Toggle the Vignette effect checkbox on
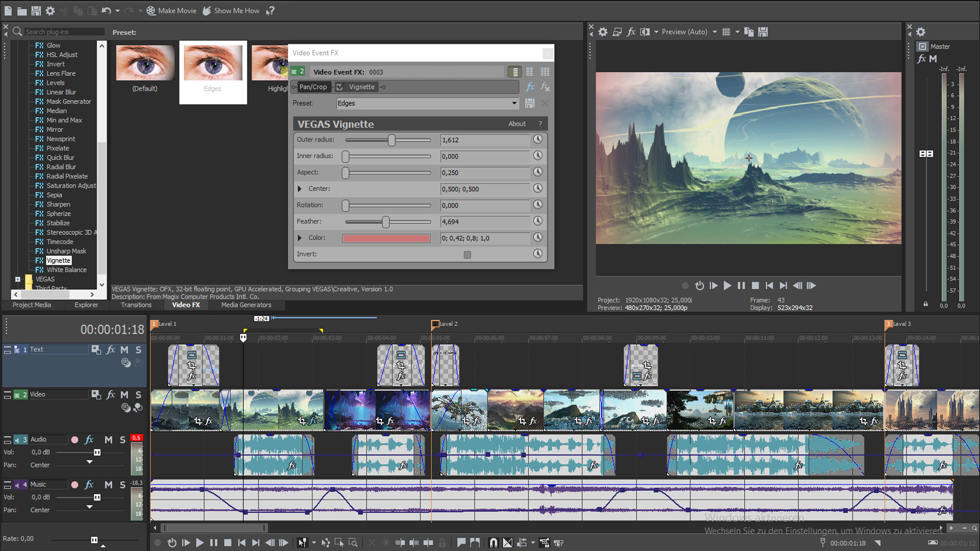 click(x=340, y=86)
